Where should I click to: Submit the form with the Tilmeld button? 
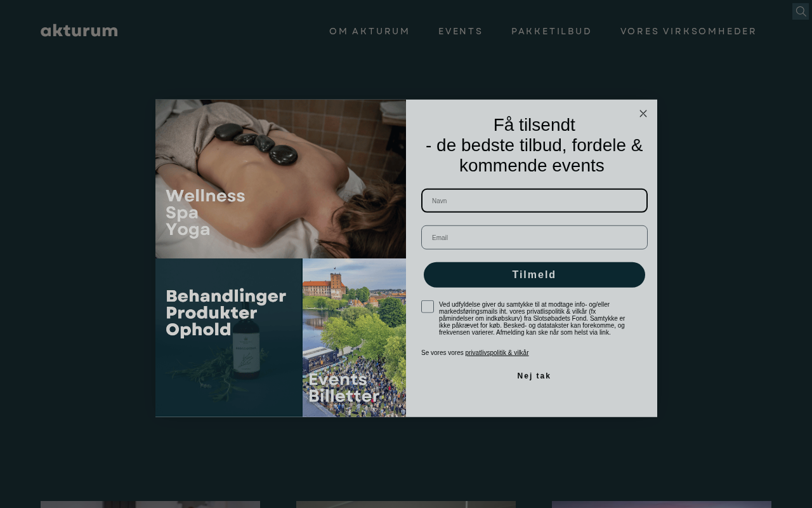[534, 275]
